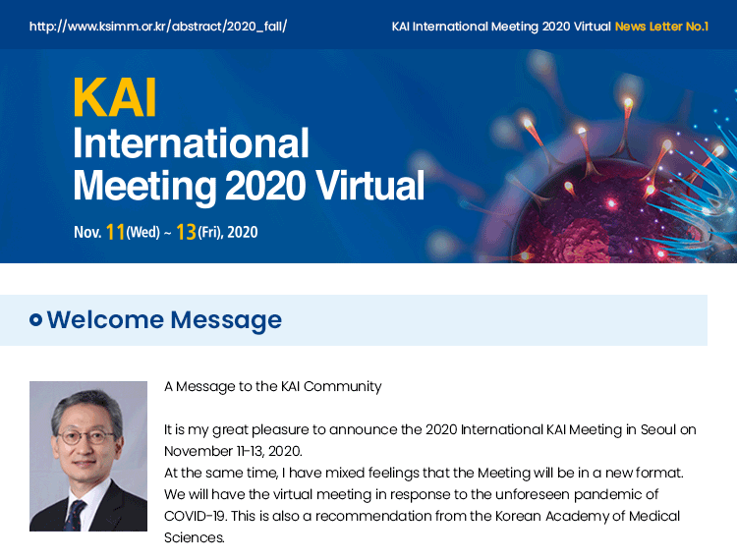Click the Welcome Message section heading

click(164, 320)
